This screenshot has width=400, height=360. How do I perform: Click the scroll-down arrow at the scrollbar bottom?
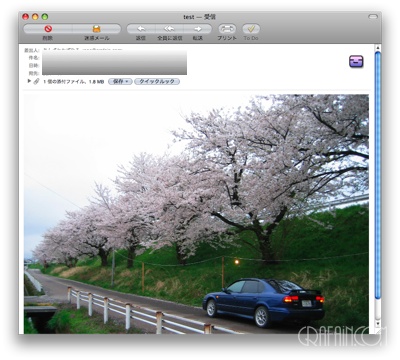pos(378,323)
